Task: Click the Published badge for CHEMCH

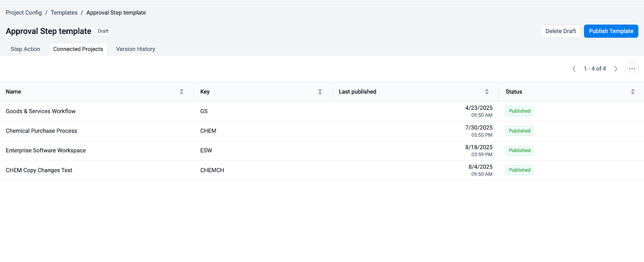Action: (519, 170)
